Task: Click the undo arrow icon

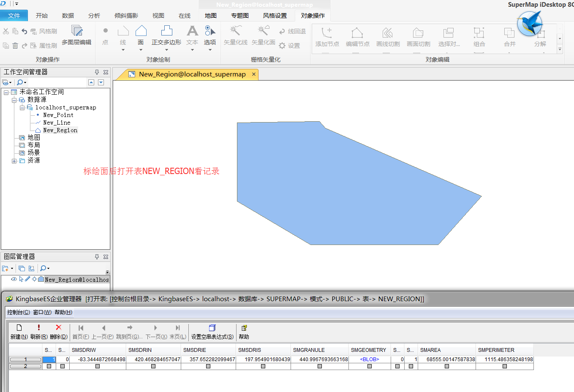Action: (24, 31)
